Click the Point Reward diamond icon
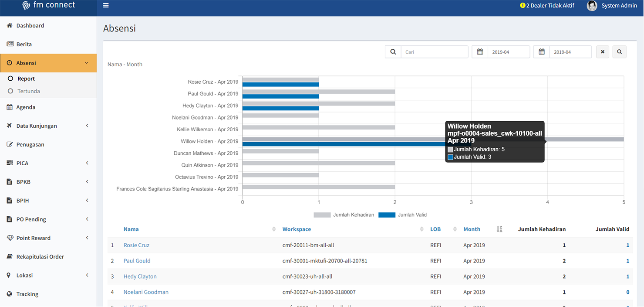Viewport: 644px width, 307px height. [10, 238]
